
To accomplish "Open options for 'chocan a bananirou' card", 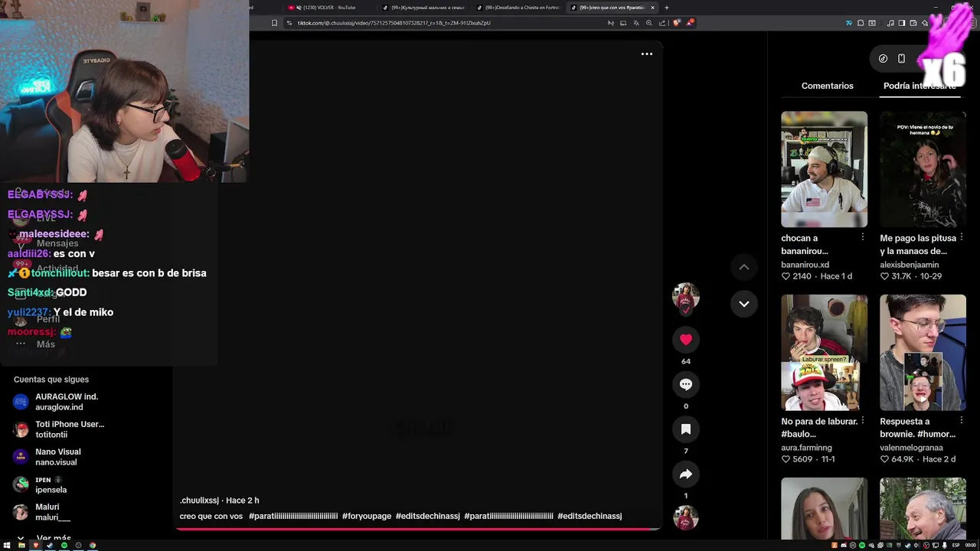I will (x=863, y=238).
